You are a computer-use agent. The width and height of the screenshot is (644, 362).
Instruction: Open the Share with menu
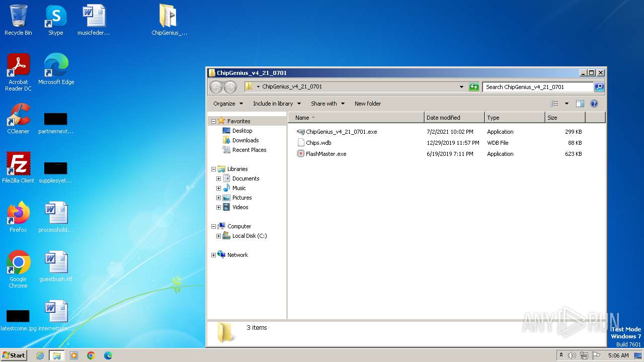[328, 104]
